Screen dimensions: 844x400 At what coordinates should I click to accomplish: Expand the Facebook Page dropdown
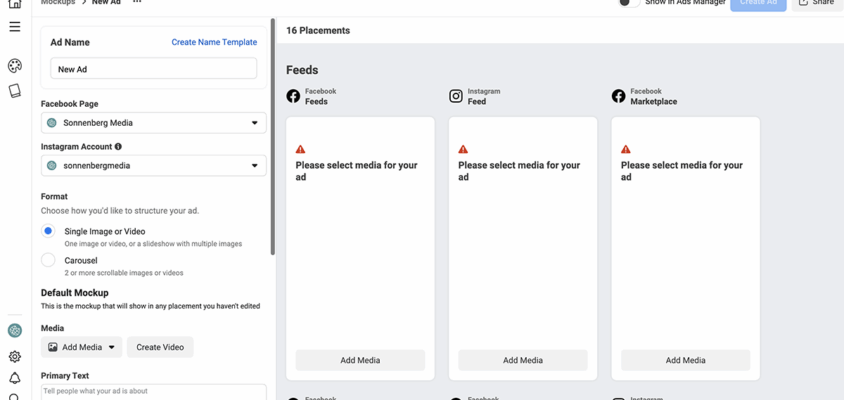(x=153, y=123)
